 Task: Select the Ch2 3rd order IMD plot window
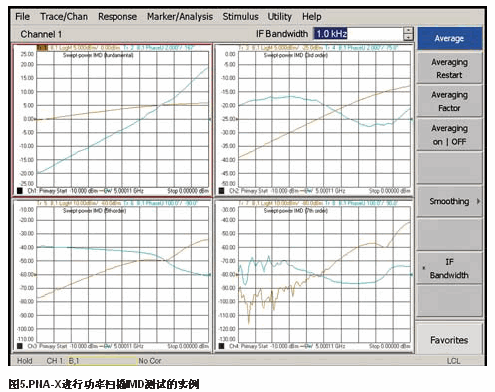tap(314, 120)
